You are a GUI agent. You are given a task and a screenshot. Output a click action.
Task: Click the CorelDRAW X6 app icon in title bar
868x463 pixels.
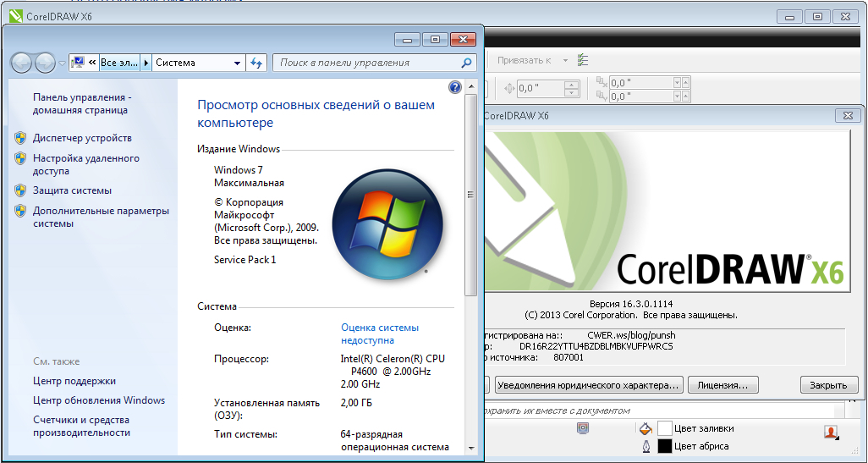pos(15,16)
